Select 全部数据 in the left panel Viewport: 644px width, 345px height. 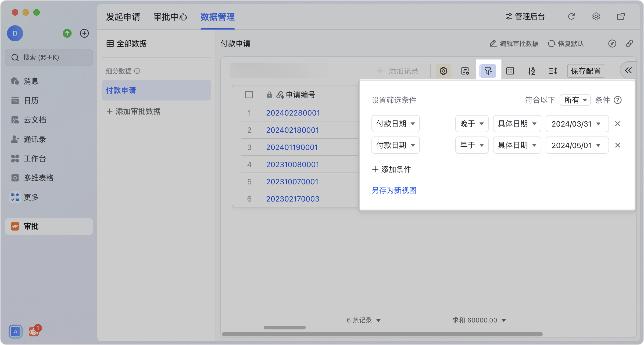[126, 44]
